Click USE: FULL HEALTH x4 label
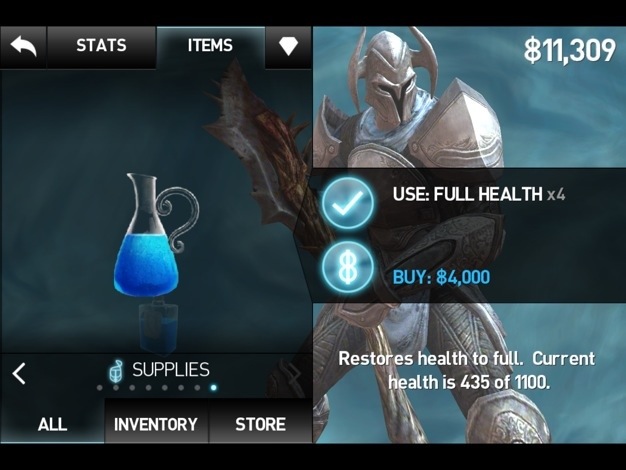Viewport: 626px width, 470px height. (x=479, y=194)
